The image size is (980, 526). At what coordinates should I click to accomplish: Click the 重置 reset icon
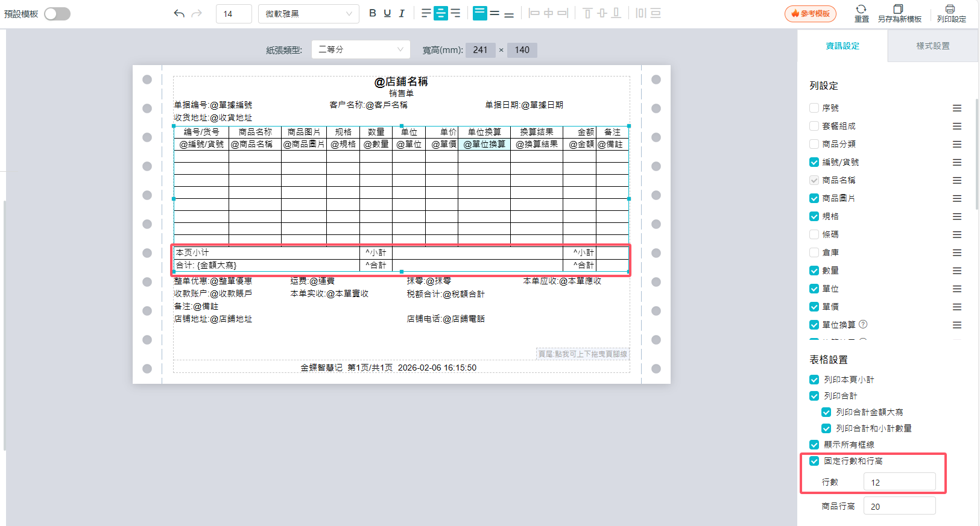(861, 13)
